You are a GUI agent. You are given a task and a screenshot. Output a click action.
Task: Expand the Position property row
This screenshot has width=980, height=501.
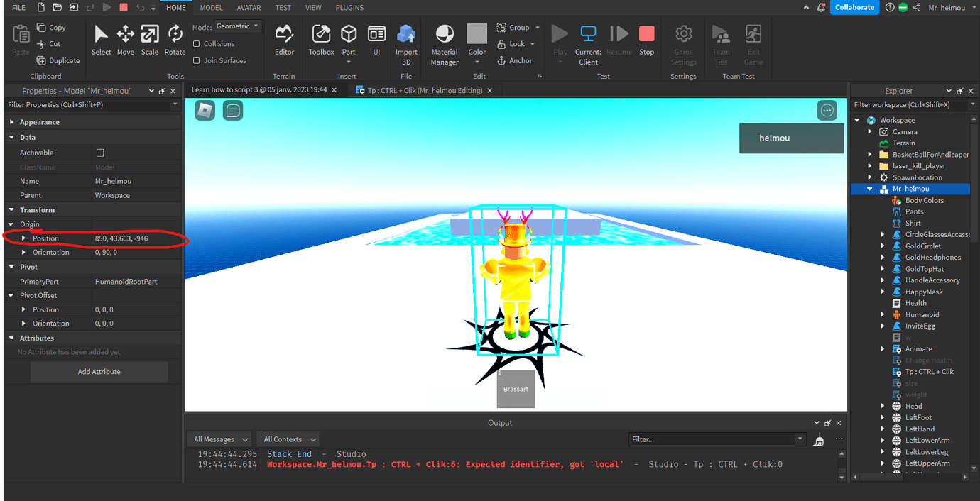pos(24,238)
